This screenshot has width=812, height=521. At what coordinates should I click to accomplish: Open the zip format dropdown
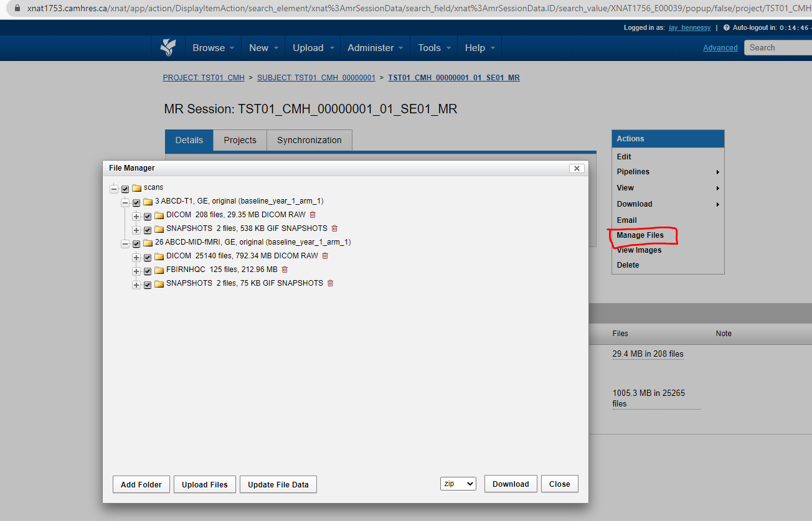(x=458, y=484)
